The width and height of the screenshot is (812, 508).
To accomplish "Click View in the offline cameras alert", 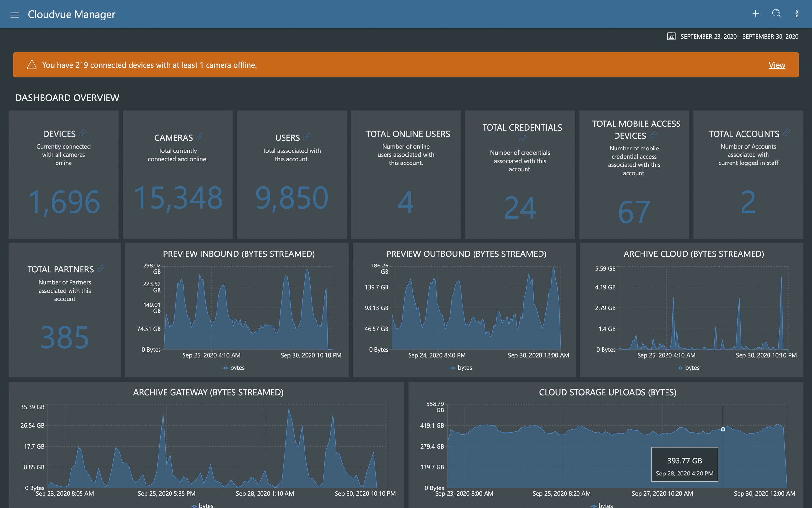I will 777,65.
